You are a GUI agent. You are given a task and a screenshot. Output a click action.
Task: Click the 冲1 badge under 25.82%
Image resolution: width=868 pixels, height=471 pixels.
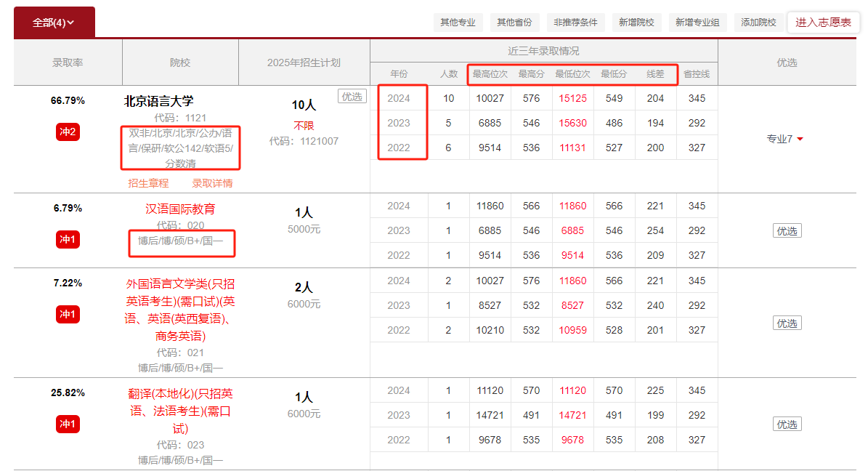point(68,424)
